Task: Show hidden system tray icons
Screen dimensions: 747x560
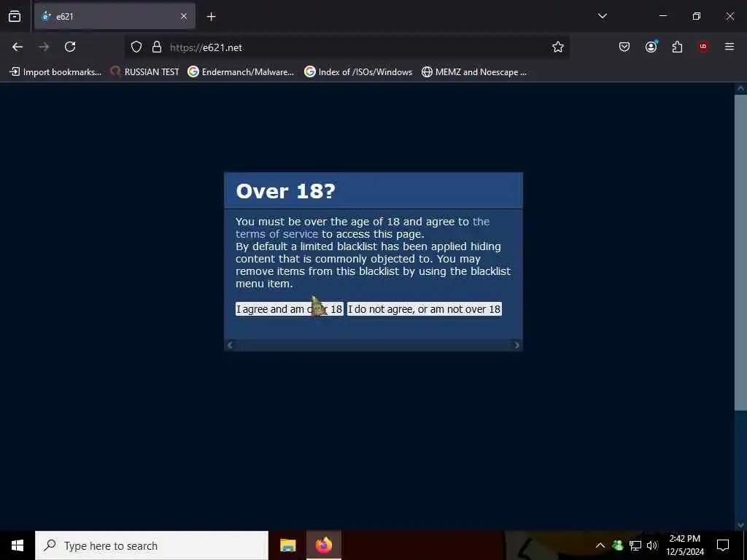Action: click(x=600, y=545)
